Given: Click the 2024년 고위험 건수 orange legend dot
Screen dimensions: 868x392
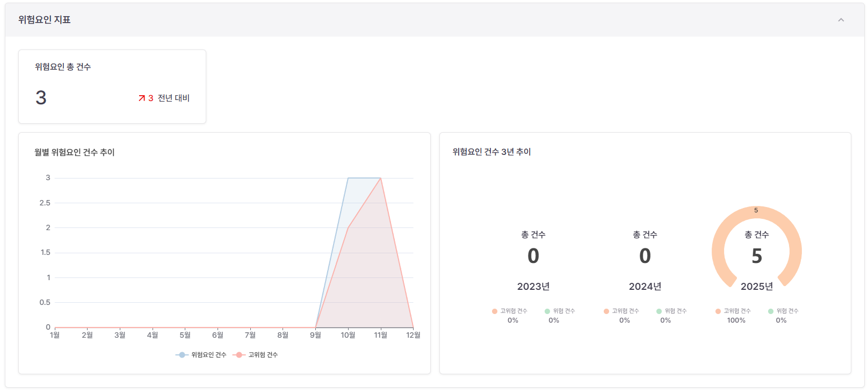Looking at the screenshot, I should pyautogui.click(x=606, y=311).
